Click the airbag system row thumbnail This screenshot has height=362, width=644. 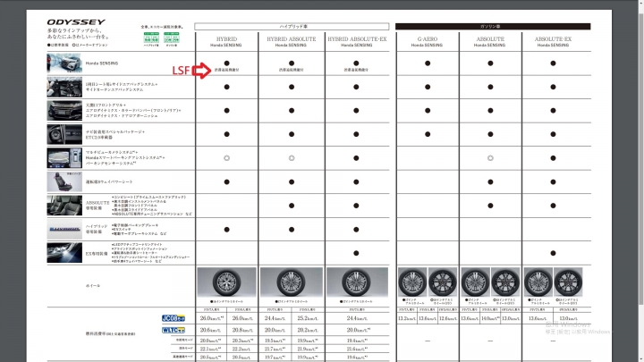[x=64, y=87]
